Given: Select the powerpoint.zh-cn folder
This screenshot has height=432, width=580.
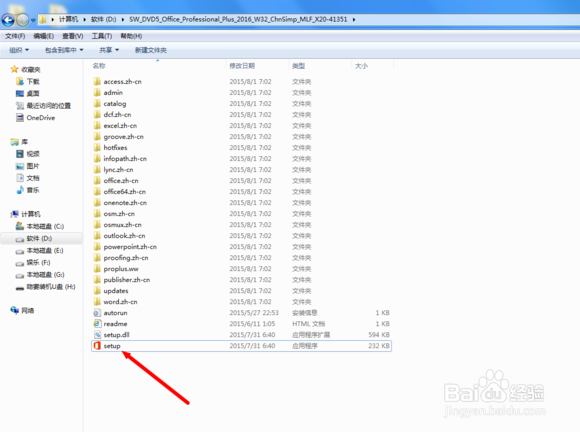Looking at the screenshot, I should click(125, 247).
